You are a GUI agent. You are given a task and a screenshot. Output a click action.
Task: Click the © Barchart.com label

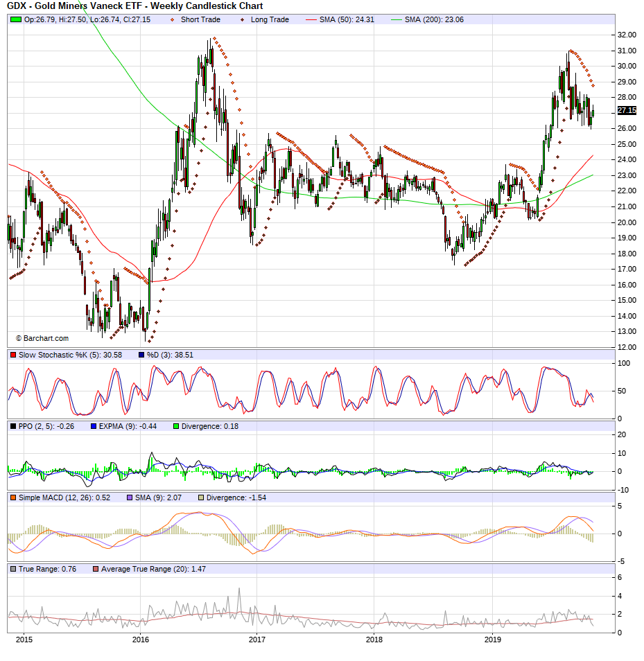point(42,338)
